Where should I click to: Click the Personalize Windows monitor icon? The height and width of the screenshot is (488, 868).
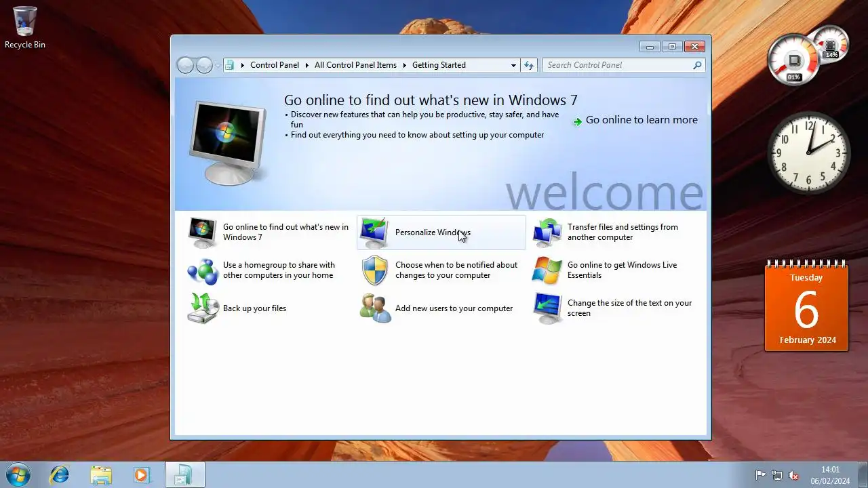[x=374, y=232]
